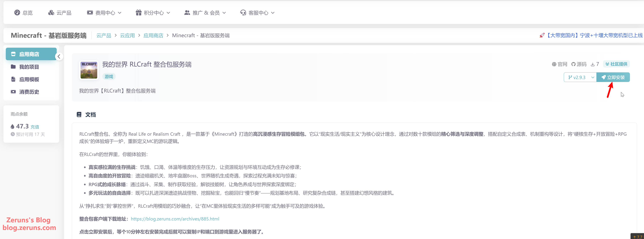Open 我的项目 folder in the sidebar
The height and width of the screenshot is (239, 644).
click(29, 67)
